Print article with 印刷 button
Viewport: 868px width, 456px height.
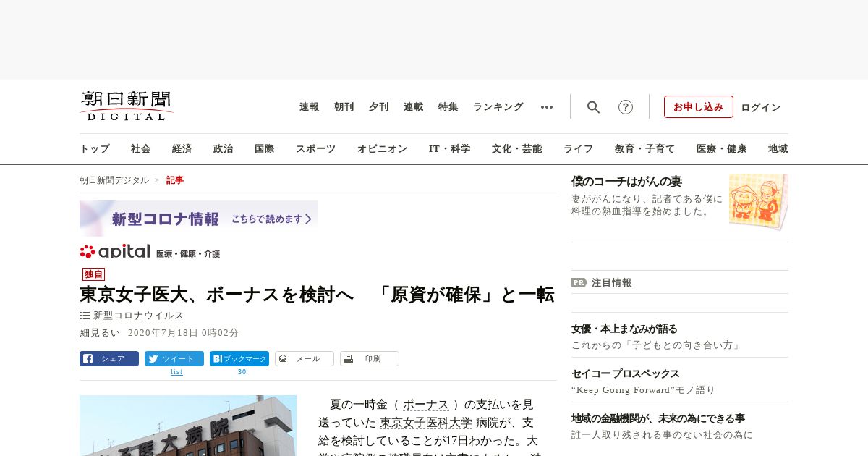coord(370,358)
